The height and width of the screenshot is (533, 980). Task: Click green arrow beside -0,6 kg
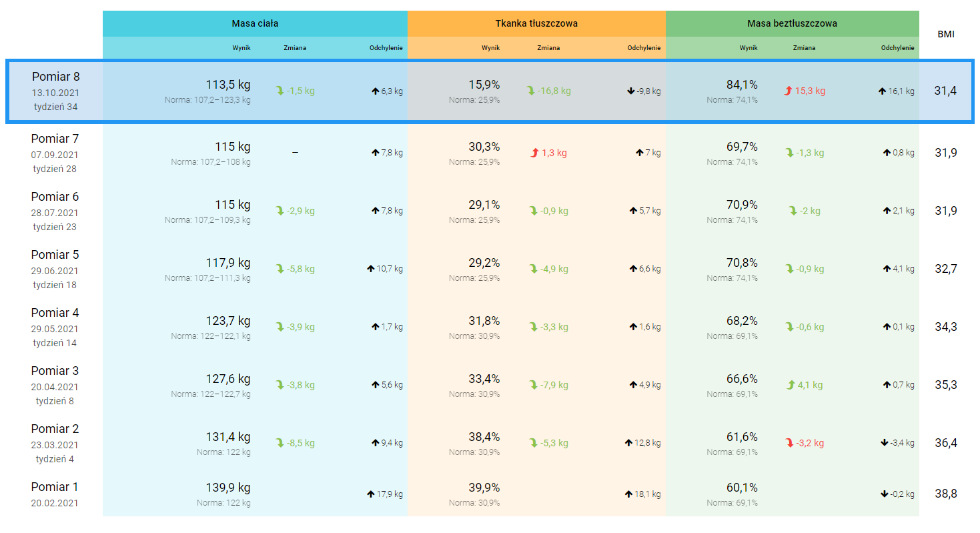tap(790, 327)
